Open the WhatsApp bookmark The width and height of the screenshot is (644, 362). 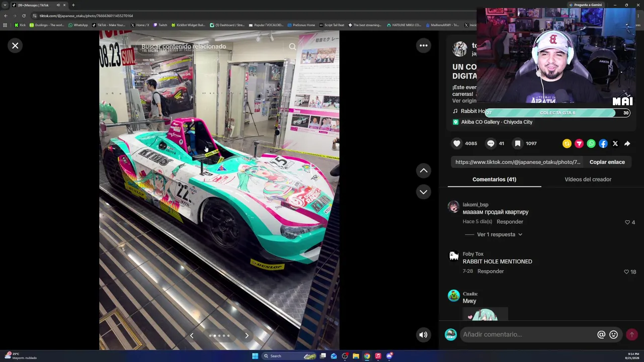tap(78, 25)
